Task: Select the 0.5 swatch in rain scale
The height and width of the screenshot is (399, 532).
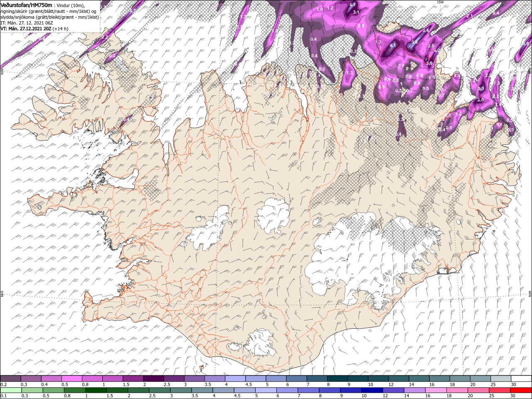Action: pyautogui.click(x=53, y=390)
